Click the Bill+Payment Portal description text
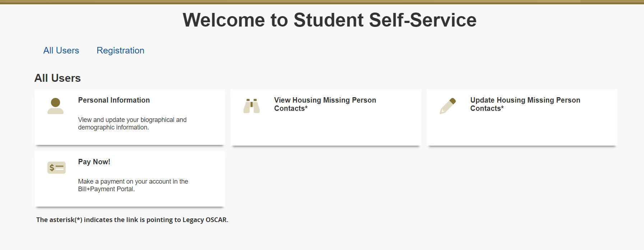Viewport: 644px width, 250px height. tap(133, 185)
